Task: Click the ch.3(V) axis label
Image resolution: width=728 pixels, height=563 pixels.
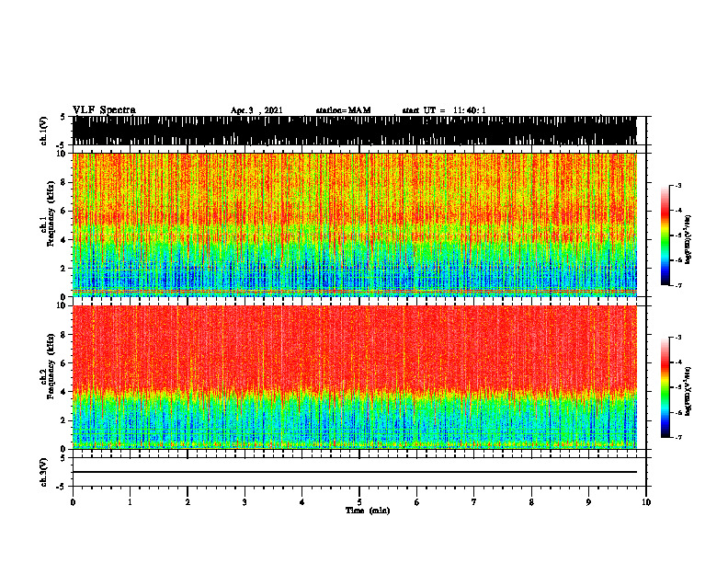Action: [44, 472]
